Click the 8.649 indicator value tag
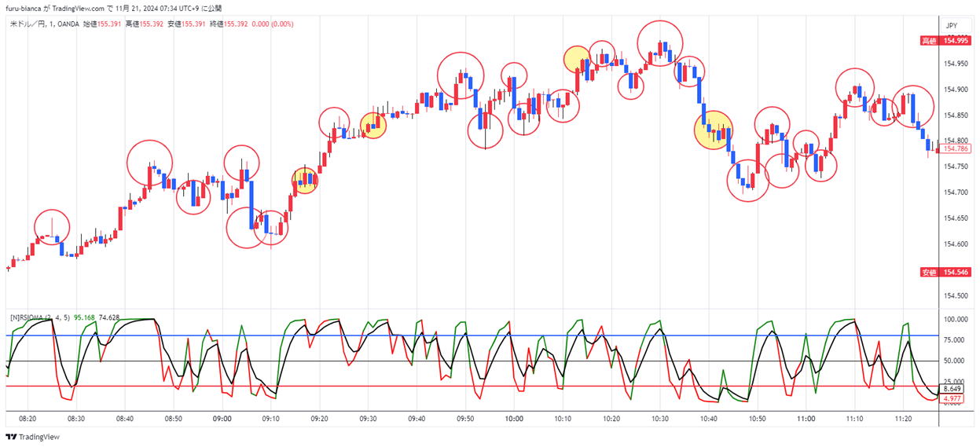 [x=952, y=389]
